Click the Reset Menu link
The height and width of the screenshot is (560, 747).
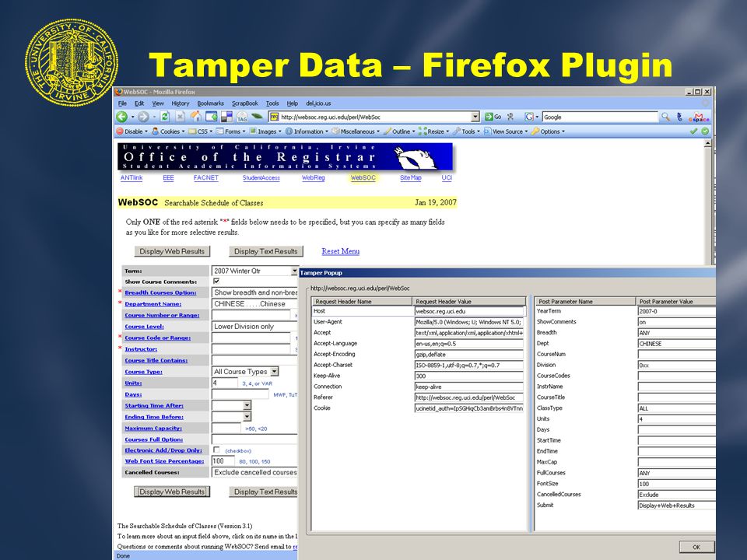[341, 251]
